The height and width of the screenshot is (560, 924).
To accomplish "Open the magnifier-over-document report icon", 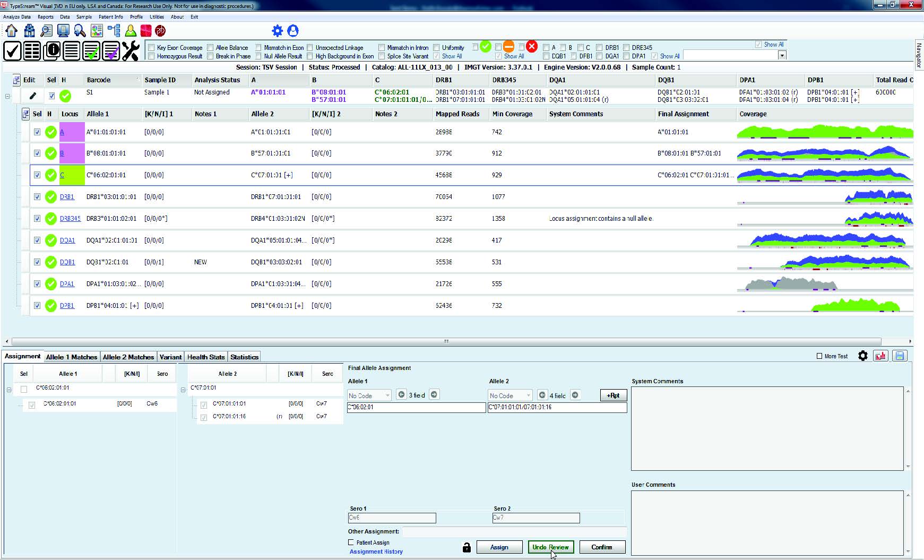I will coord(47,31).
